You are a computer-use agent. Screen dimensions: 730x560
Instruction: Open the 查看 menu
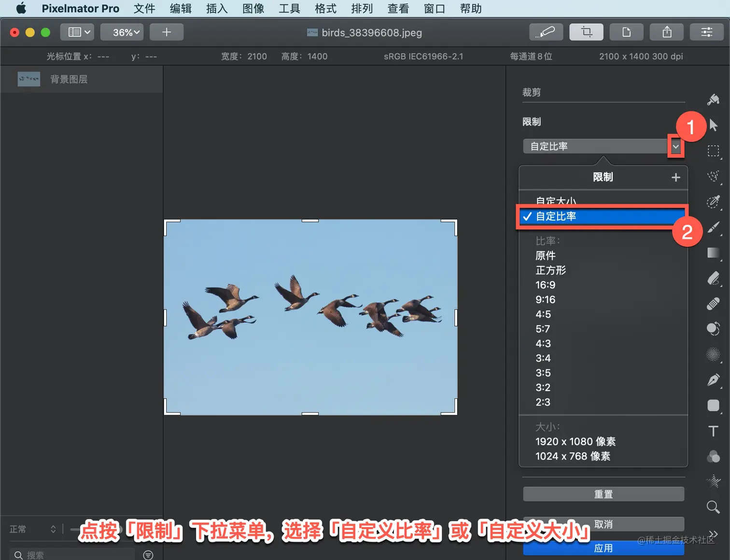tap(398, 8)
